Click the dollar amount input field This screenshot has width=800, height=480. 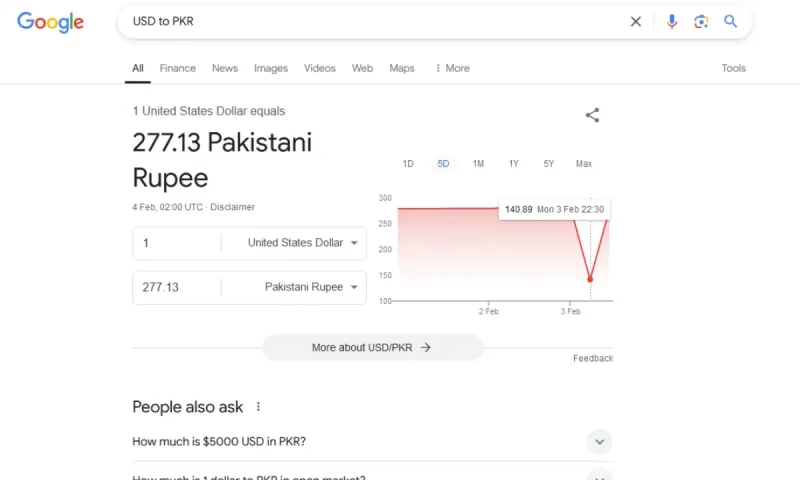pyautogui.click(x=177, y=243)
